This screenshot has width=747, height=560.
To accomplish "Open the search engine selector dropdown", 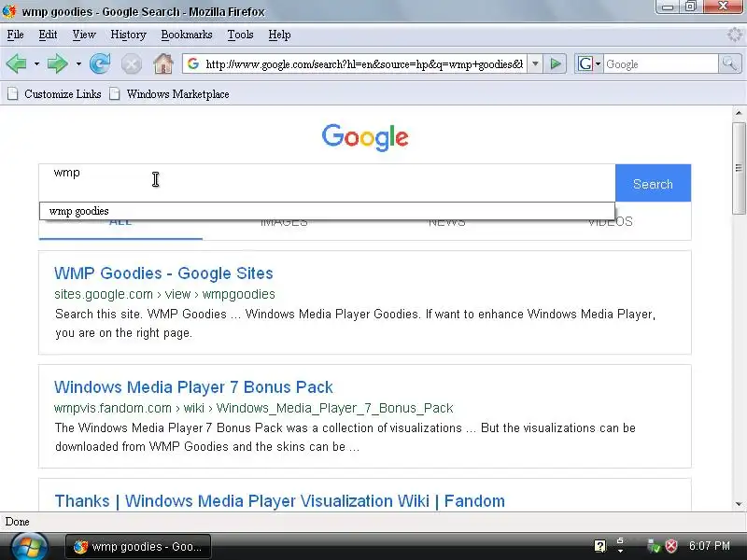I will pos(598,63).
